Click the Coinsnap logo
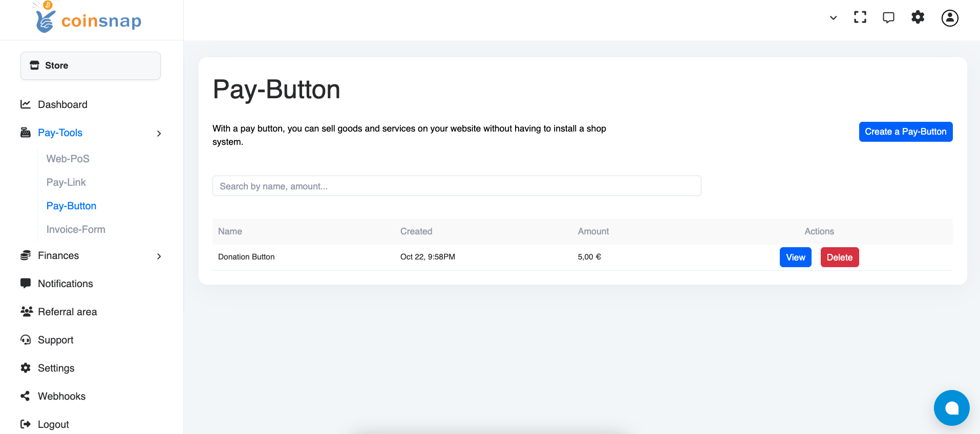The width and height of the screenshot is (980, 434). 88,19
